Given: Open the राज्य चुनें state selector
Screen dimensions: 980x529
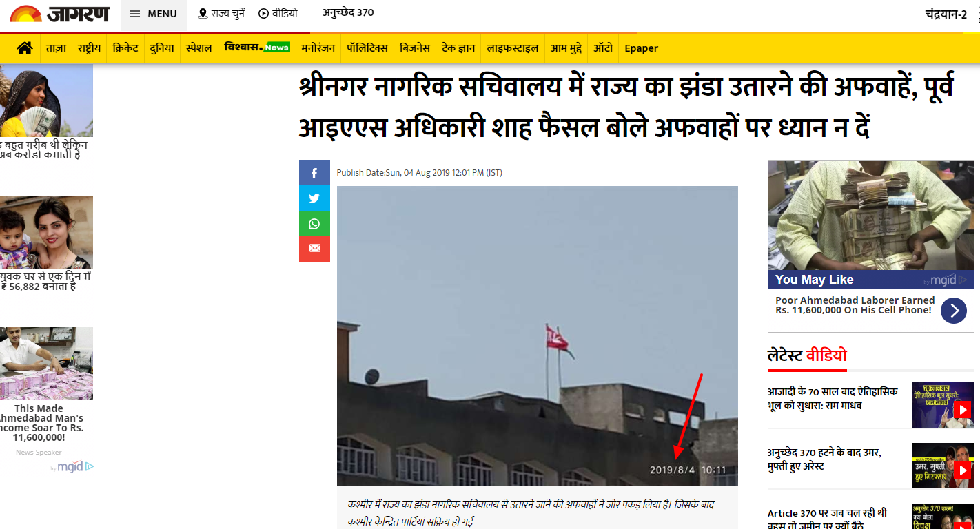Looking at the screenshot, I should coord(221,14).
